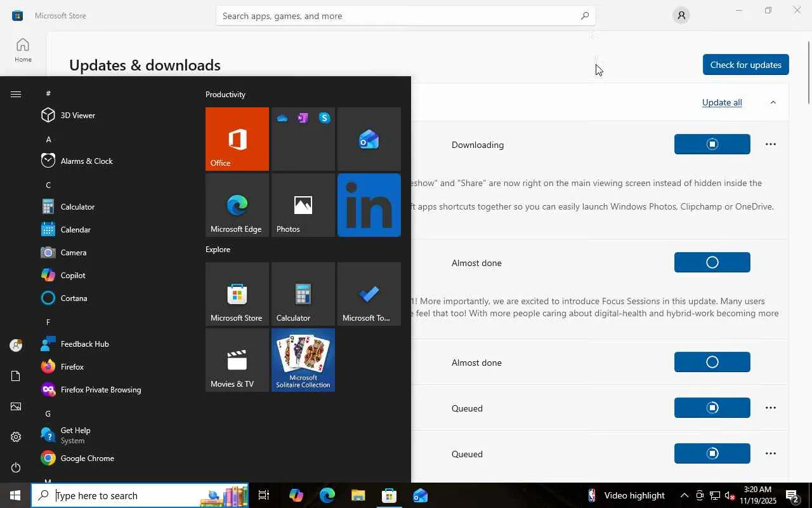Open the Calculator tile under Explore

[x=303, y=294]
